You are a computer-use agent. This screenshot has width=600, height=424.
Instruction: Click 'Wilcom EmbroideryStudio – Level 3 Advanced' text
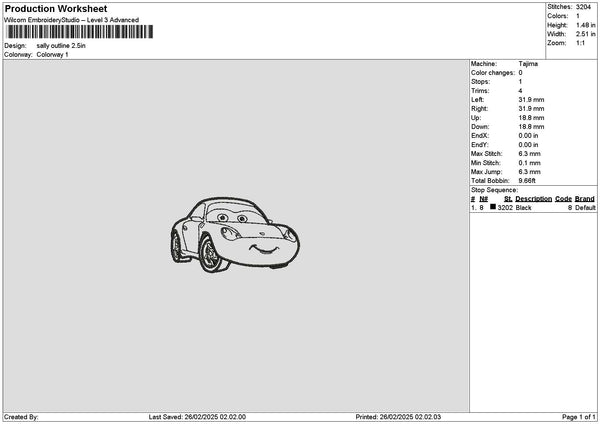tap(72, 20)
